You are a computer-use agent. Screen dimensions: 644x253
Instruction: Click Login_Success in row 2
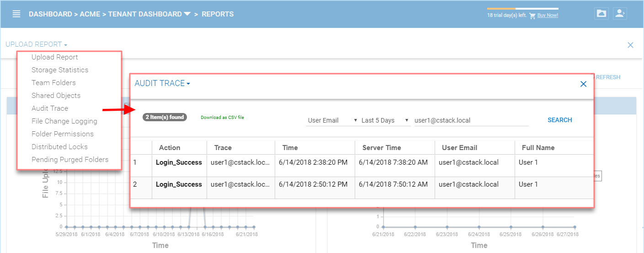tap(179, 184)
